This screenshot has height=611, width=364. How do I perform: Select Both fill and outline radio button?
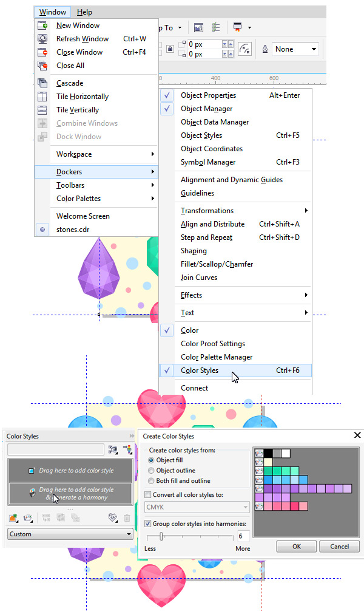coord(151,481)
